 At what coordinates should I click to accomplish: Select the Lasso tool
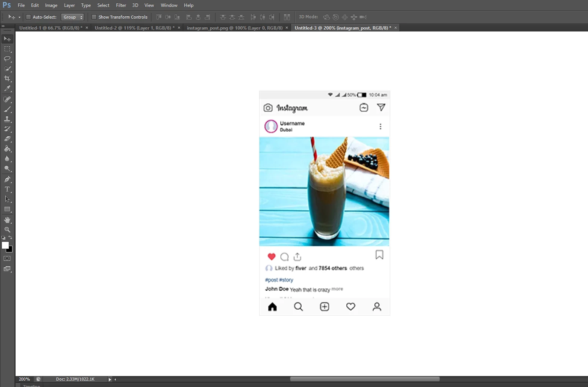click(x=7, y=59)
